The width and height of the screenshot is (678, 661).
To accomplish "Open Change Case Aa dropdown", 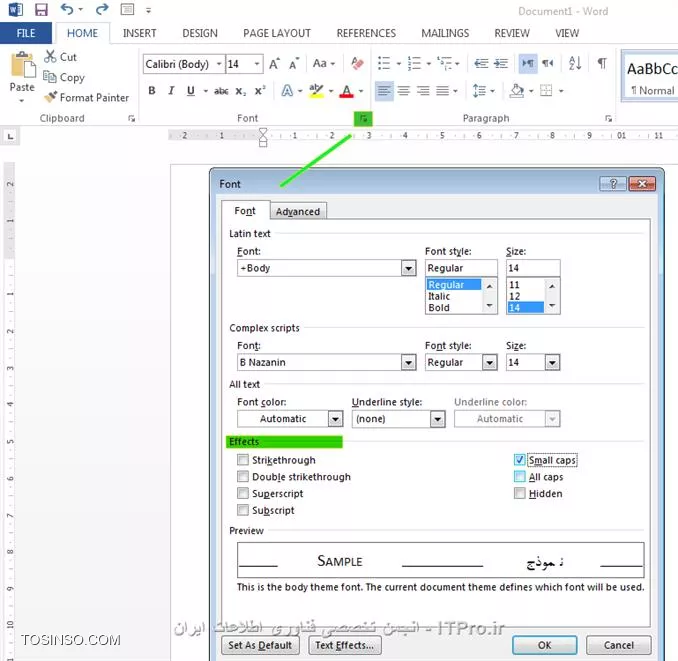I will (324, 64).
